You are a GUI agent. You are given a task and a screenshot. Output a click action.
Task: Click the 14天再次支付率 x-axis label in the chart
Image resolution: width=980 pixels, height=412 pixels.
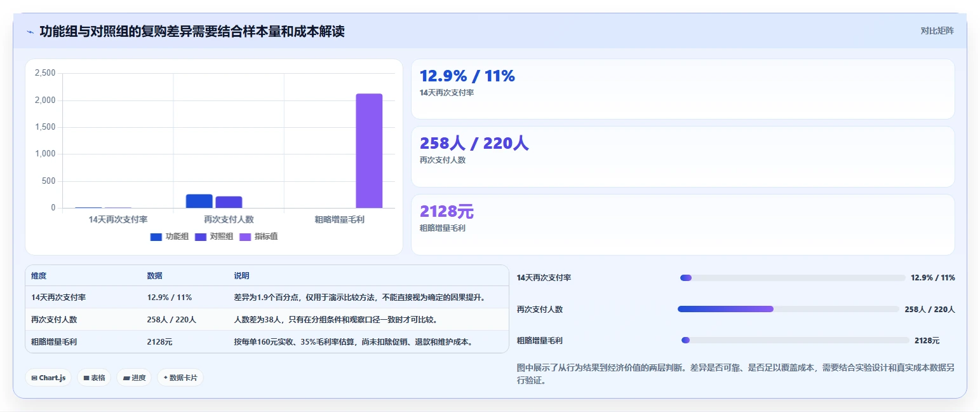[x=118, y=219]
